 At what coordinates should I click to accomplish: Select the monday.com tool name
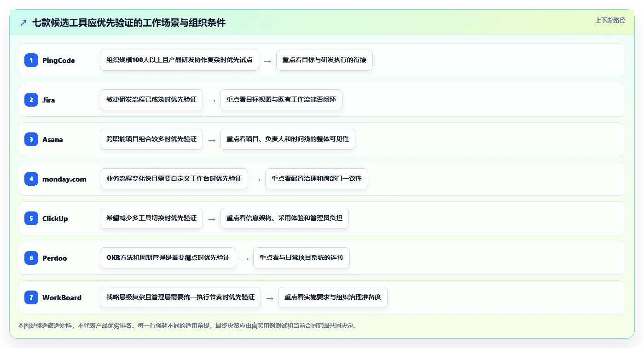[x=64, y=179]
